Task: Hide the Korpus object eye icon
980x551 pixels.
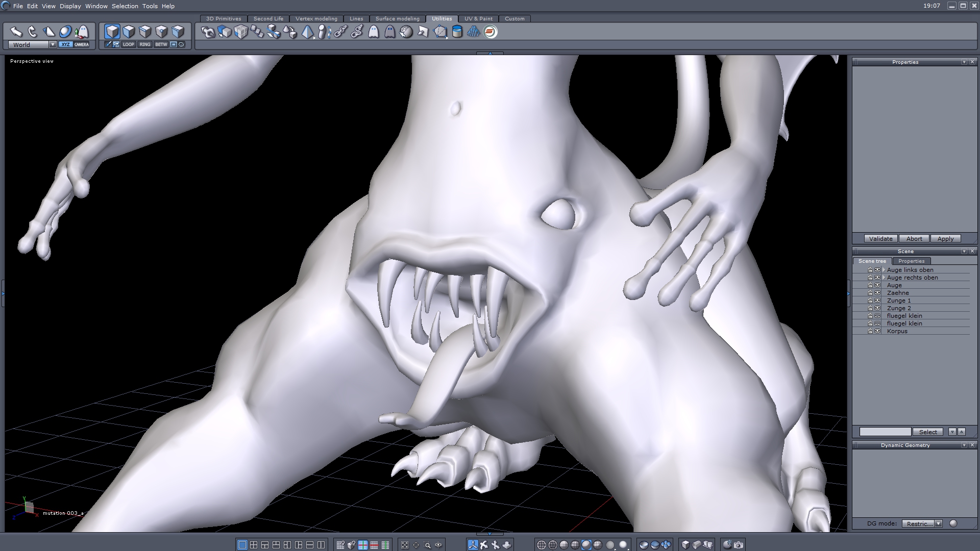Action: (877, 331)
